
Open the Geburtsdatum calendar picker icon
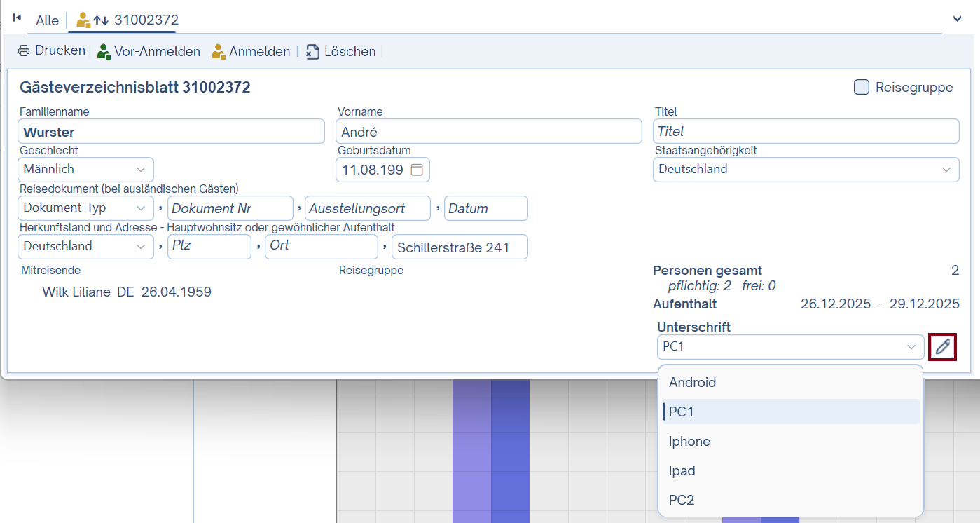coord(417,170)
